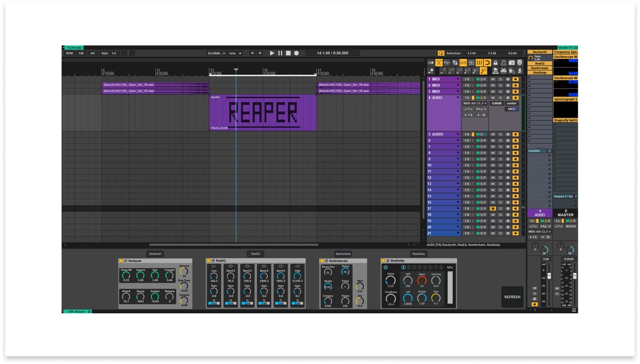Toggle the snap magnet toolbar icon
Screen dimensions: 640x364
click(487, 63)
